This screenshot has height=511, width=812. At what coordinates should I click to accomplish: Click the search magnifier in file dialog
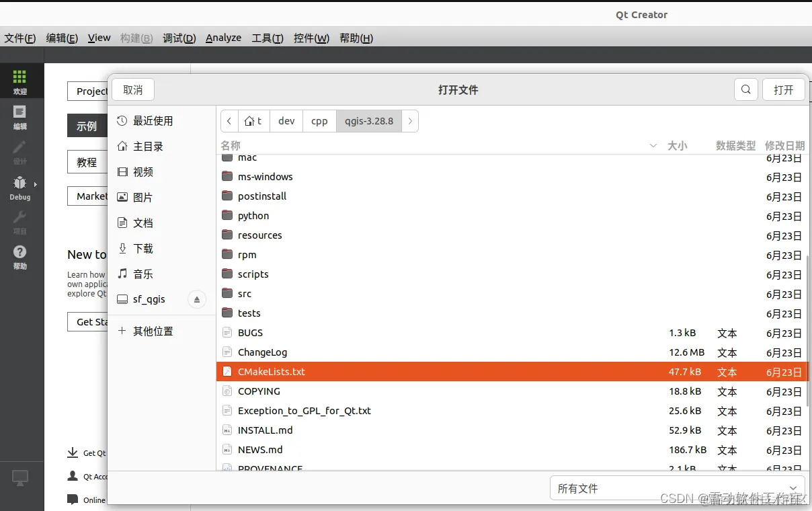click(x=746, y=89)
